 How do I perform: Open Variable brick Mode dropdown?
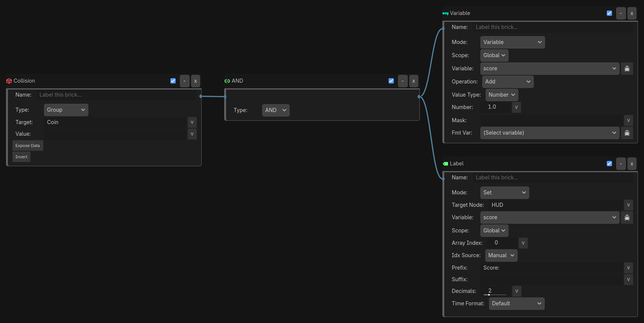512,42
